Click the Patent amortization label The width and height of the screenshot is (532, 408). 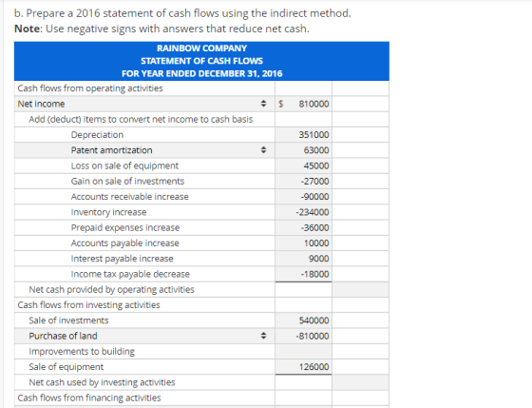click(112, 150)
